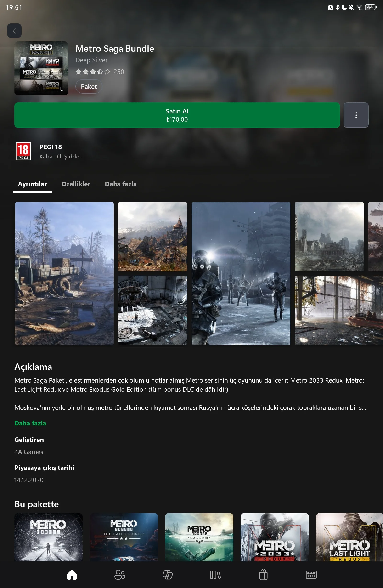The height and width of the screenshot is (588, 383).
Task: Open the Friends tab in bottom navigation
Action: pyautogui.click(x=120, y=575)
